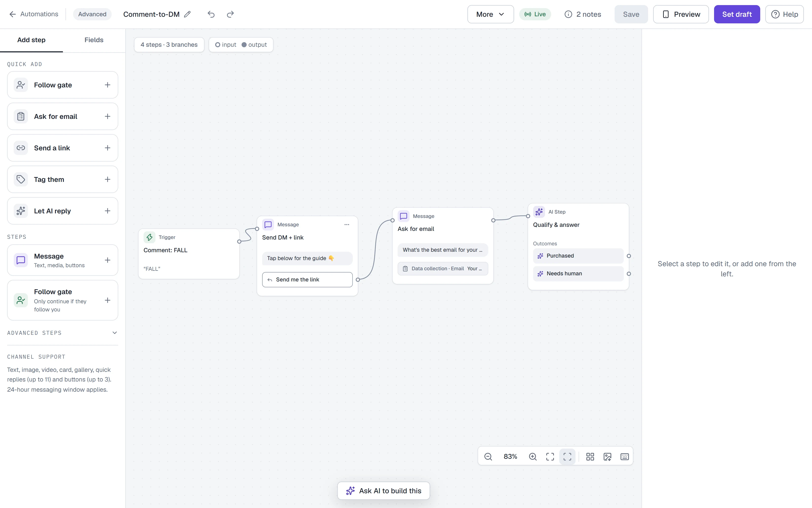
Task: Expand the Advanced Steps section
Action: [63, 333]
